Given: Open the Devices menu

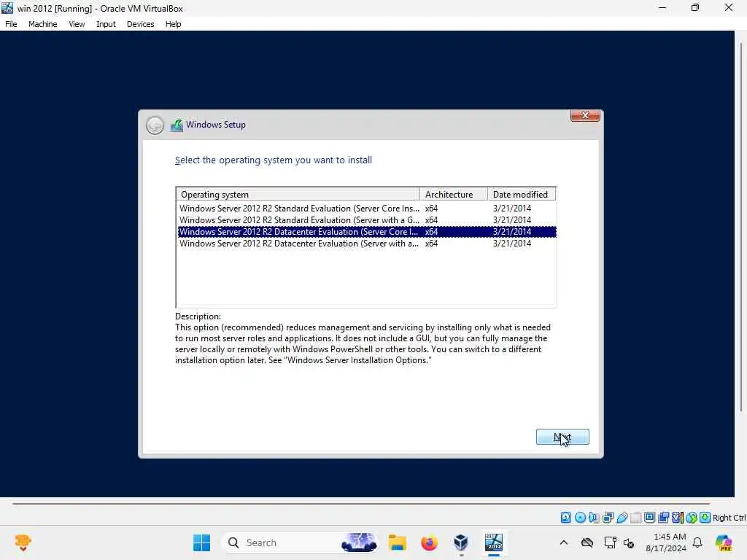Looking at the screenshot, I should point(141,24).
